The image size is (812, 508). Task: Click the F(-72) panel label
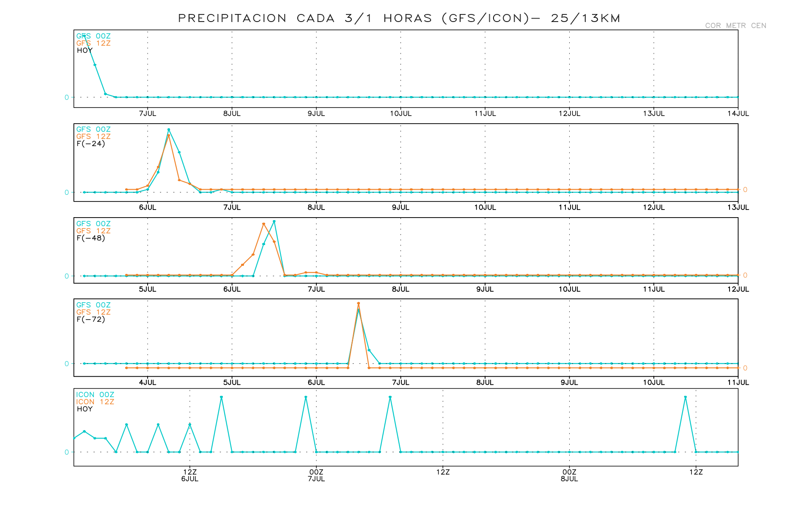(91, 319)
